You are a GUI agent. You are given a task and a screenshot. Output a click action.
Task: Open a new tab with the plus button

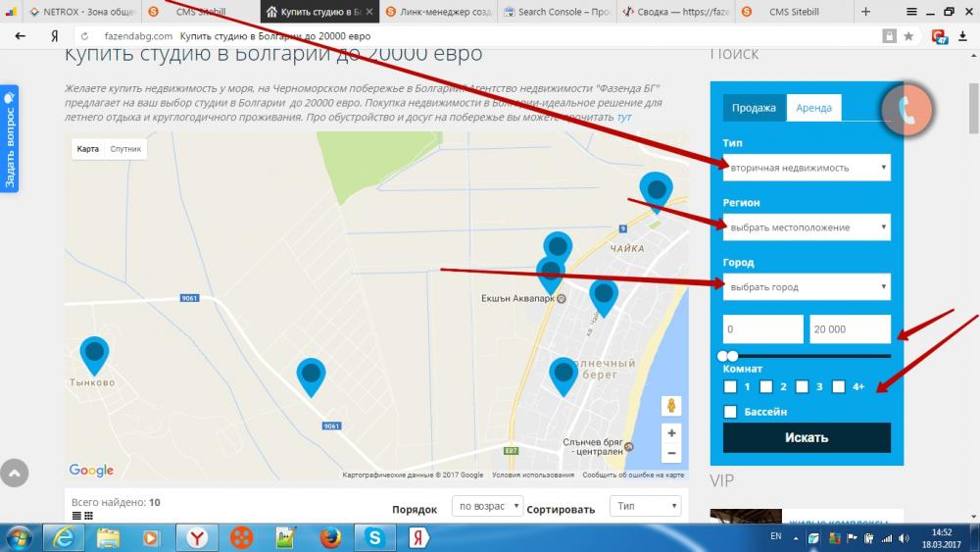click(865, 11)
